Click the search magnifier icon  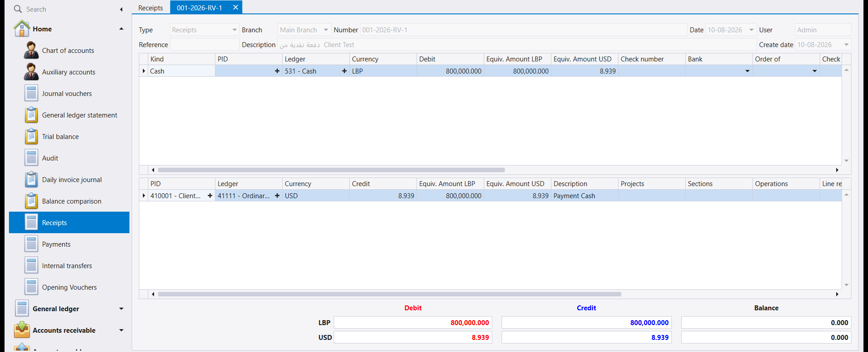tap(18, 9)
